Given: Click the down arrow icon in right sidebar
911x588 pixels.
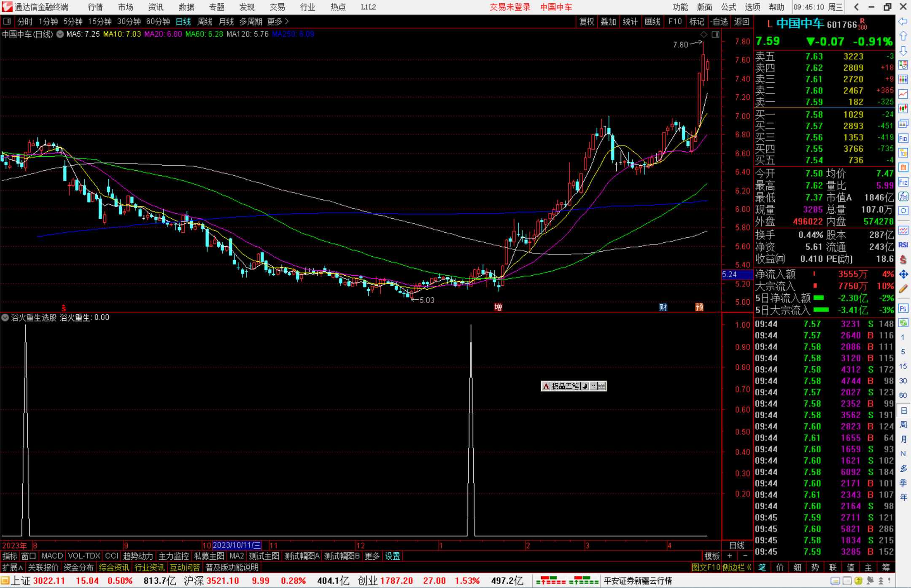Looking at the screenshot, I should (903, 51).
